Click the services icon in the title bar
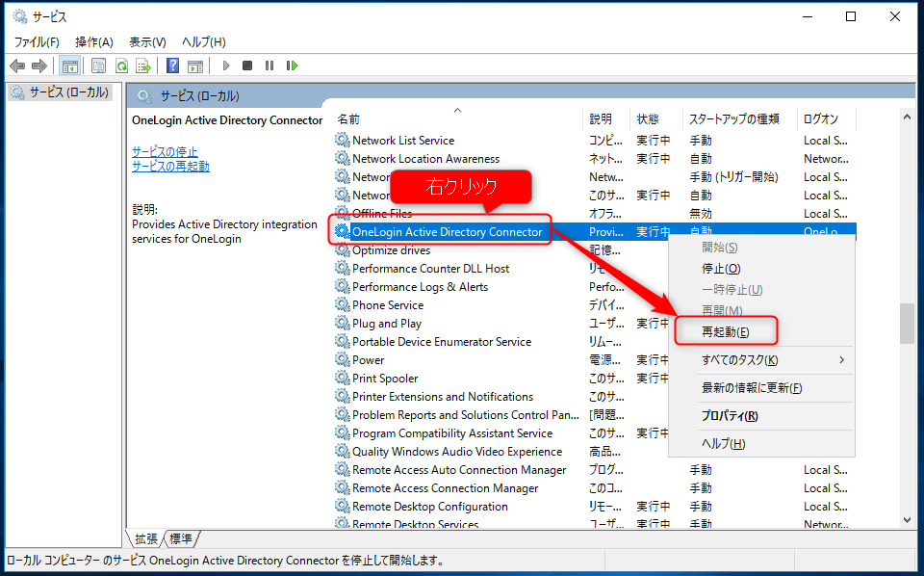 pyautogui.click(x=20, y=16)
